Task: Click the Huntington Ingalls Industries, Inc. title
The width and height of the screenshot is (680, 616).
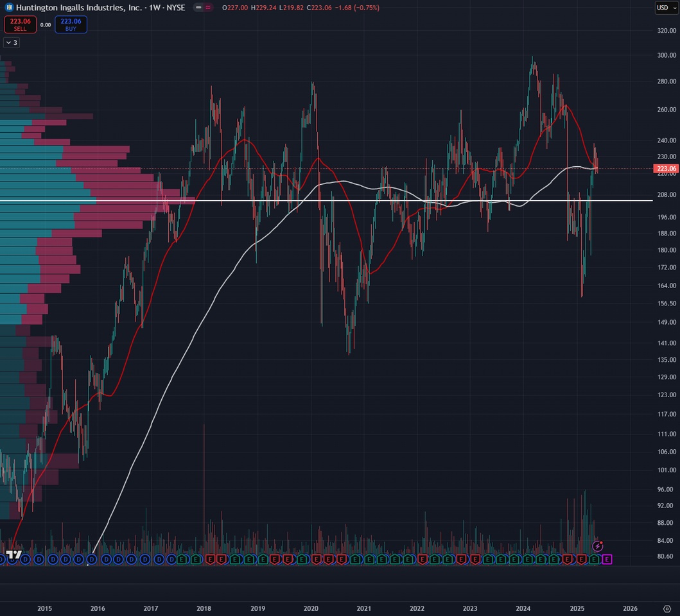Action: (79, 8)
